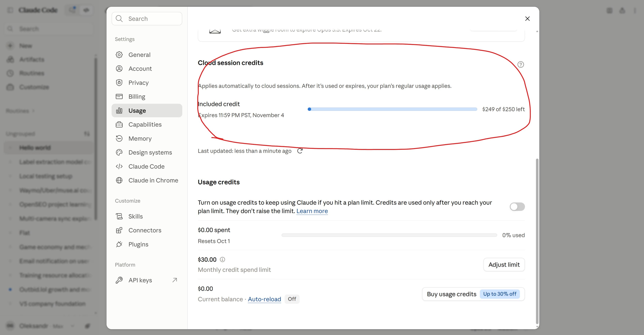The height and width of the screenshot is (335, 644).
Task: Click the help icon beside Cloud session credits
Action: 520,65
